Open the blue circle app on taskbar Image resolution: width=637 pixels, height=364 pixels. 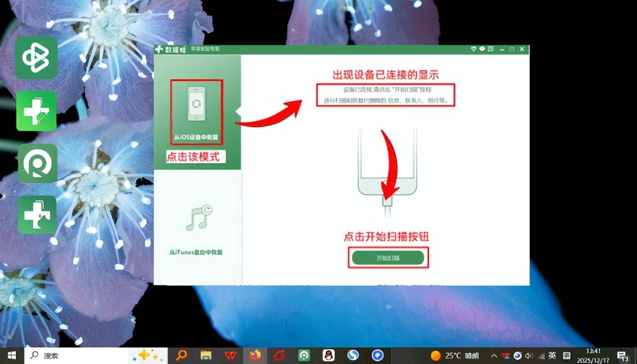click(377, 355)
